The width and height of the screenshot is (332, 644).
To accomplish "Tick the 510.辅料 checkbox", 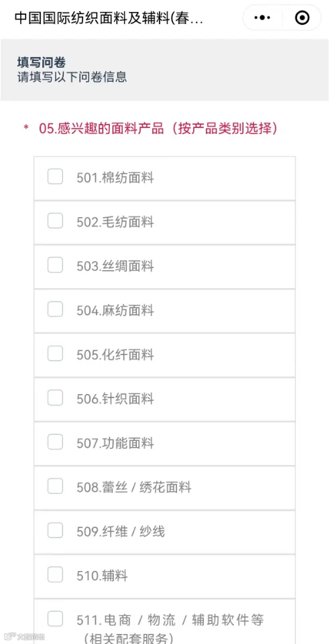I will 55,574.
